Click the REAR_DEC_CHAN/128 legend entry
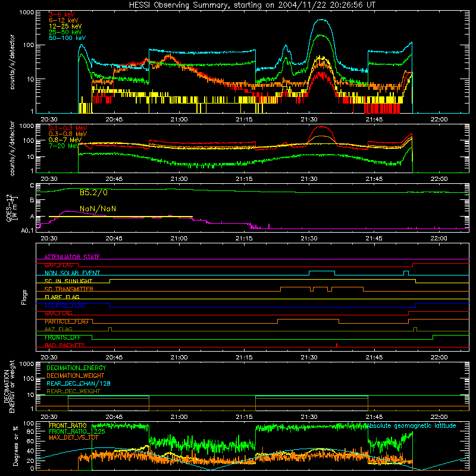 pos(79,383)
